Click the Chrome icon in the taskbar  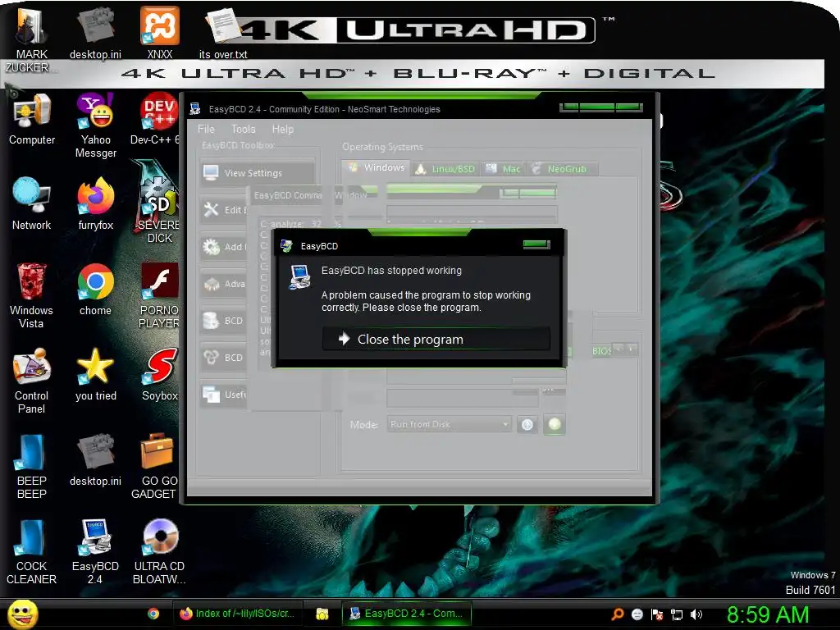[x=153, y=614]
